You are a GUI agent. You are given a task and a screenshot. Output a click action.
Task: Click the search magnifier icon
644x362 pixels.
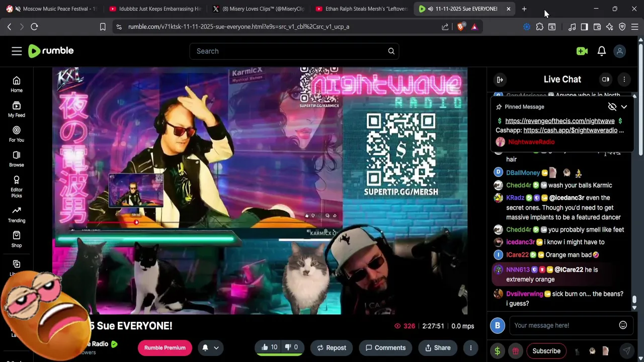coord(391,51)
